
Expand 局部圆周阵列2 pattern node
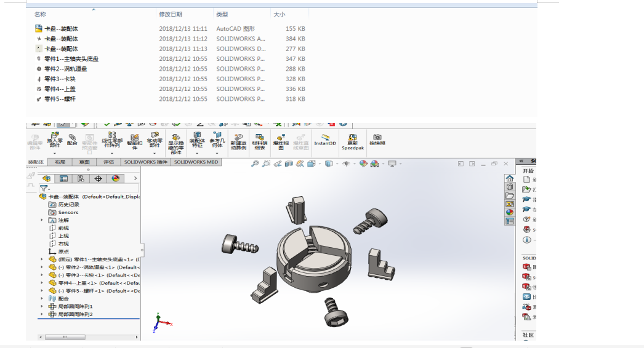42,314
